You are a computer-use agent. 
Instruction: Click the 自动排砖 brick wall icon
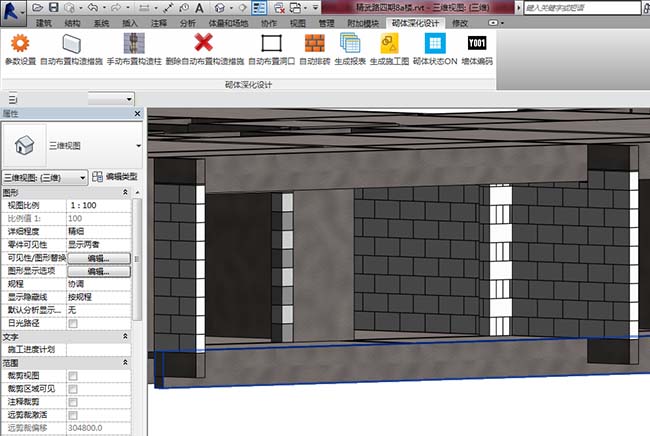point(315,43)
